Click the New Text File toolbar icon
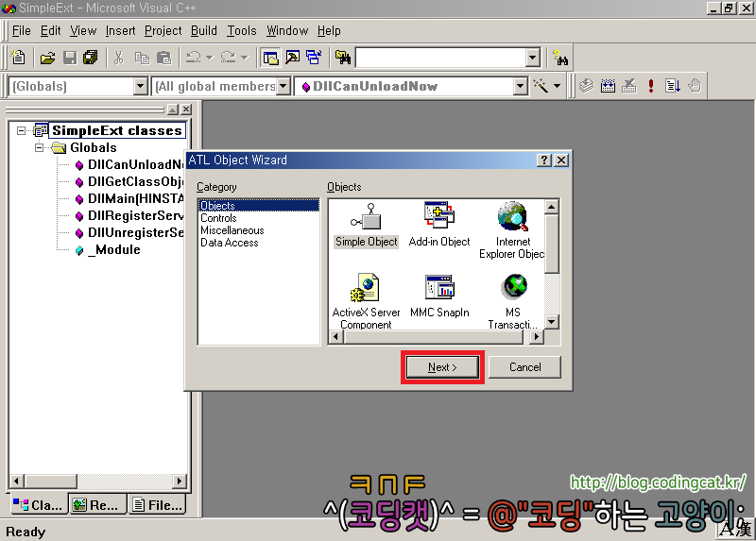The height and width of the screenshot is (541, 756). (x=18, y=58)
